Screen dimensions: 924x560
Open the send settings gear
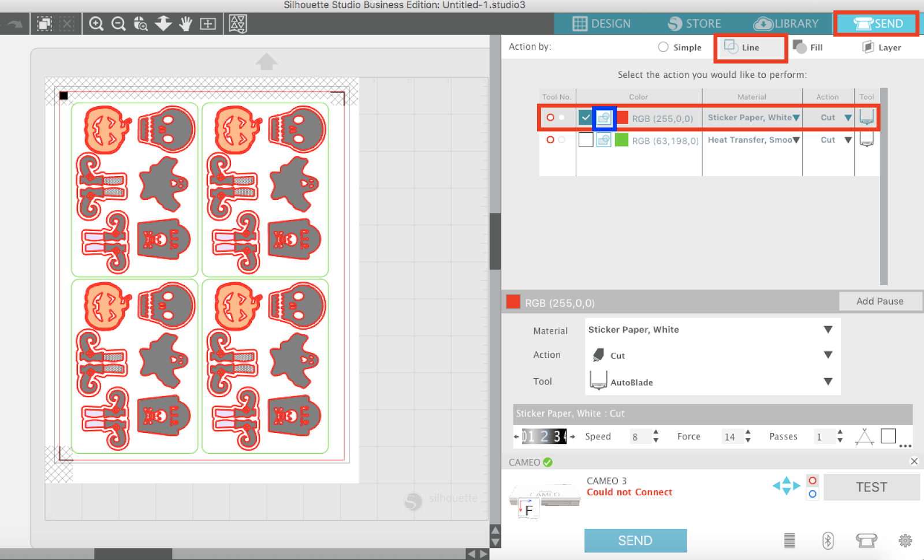click(x=905, y=540)
